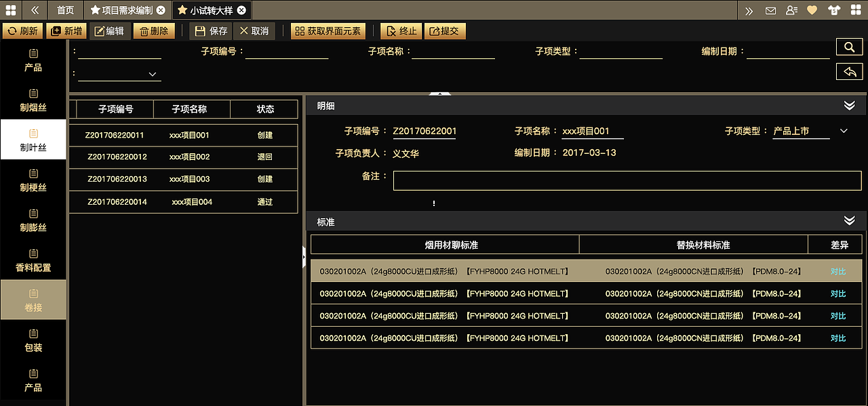The image size is (868, 406).
Task: Click the 制叶丝 sidebar item
Action: [x=33, y=139]
